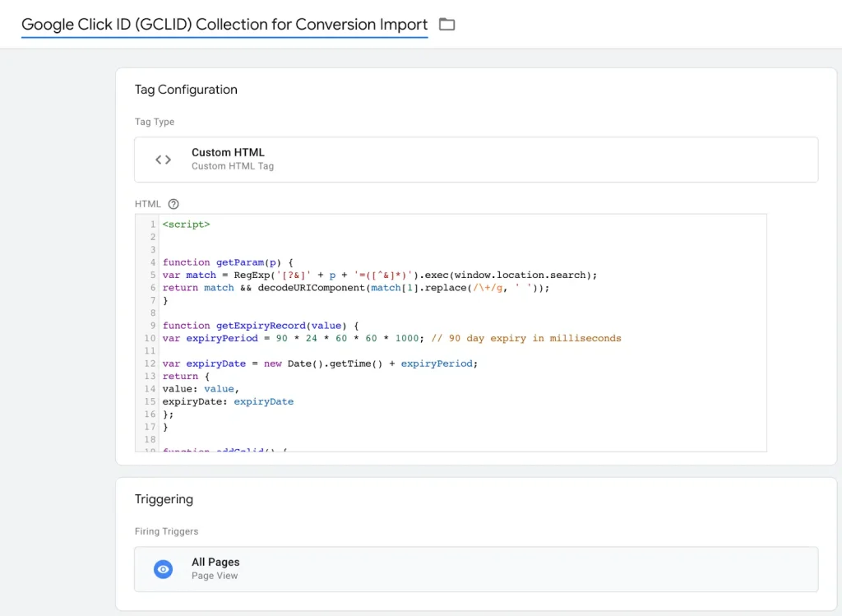842x616 pixels.
Task: Click the blue Page View eye icon
Action: point(164,569)
